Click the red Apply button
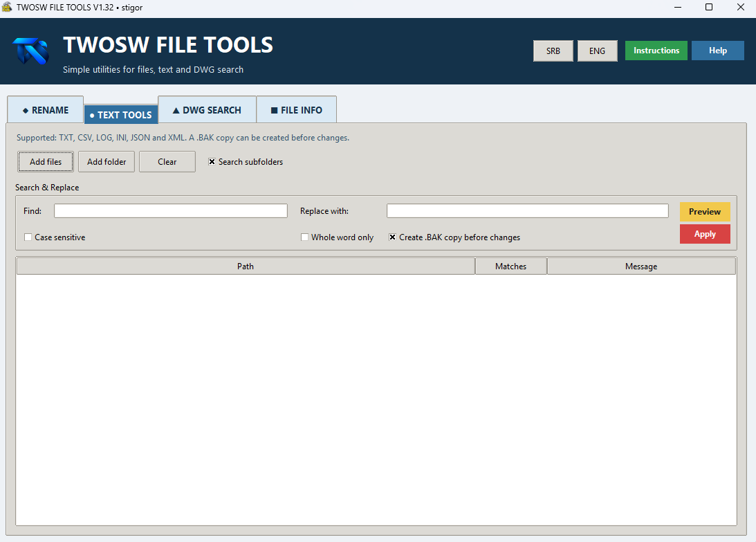 (705, 234)
